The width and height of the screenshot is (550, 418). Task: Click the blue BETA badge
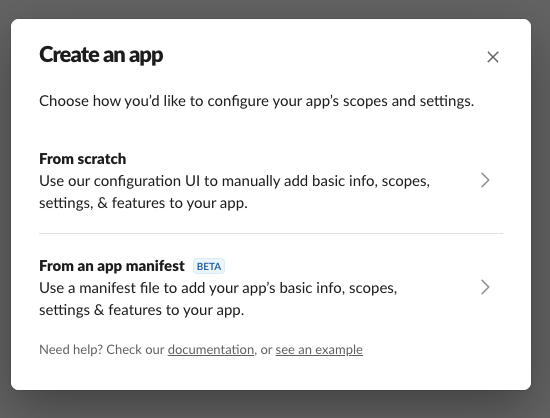[x=209, y=266]
